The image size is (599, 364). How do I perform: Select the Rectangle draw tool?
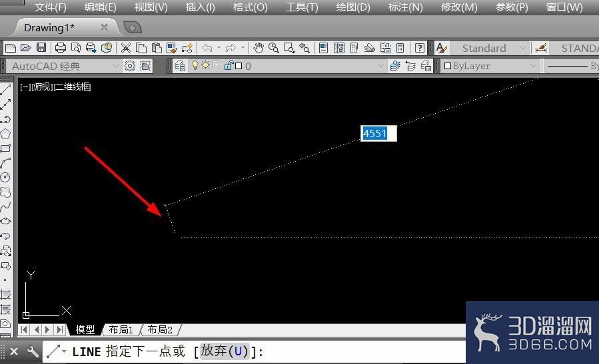click(x=5, y=148)
